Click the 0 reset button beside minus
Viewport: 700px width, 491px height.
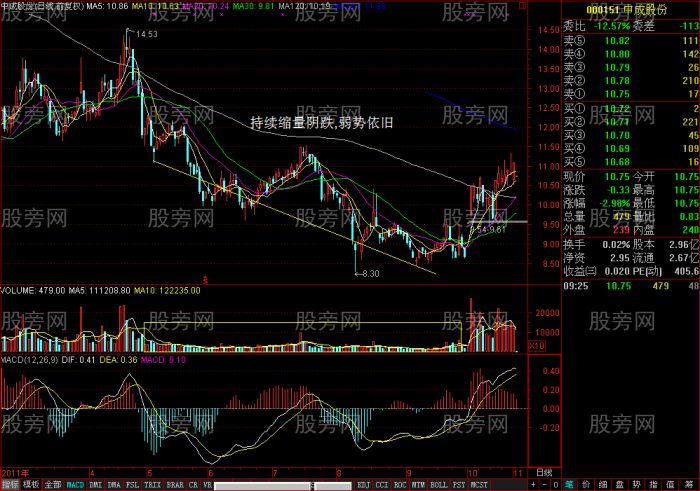click(555, 485)
